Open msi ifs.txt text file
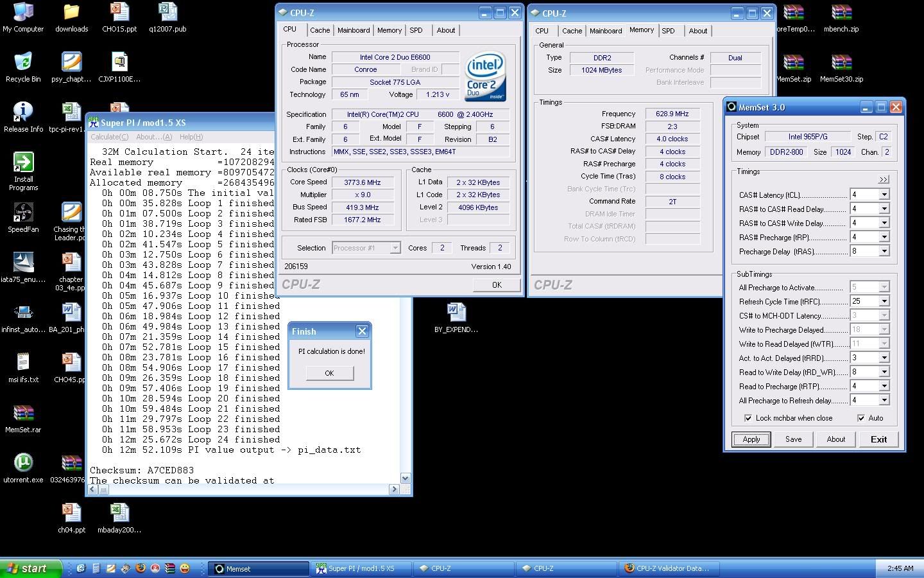Viewport: 924px width, 578px height. 23,369
